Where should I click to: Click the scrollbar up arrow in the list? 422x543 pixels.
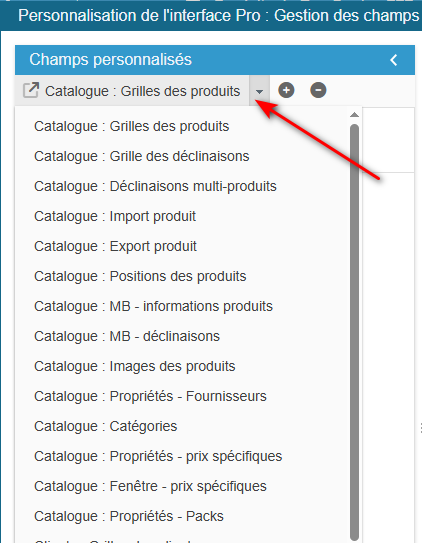coord(354,115)
